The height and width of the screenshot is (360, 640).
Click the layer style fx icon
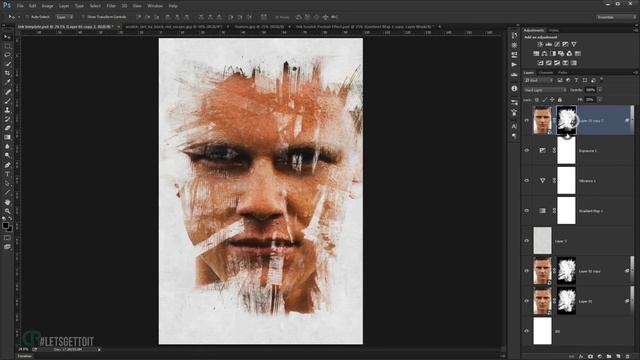pos(581,356)
